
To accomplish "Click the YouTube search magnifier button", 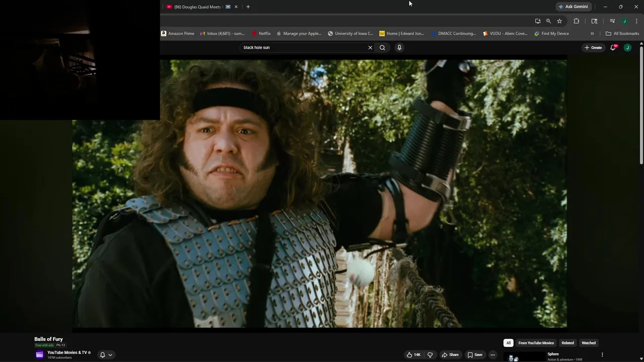I will pyautogui.click(x=382, y=48).
